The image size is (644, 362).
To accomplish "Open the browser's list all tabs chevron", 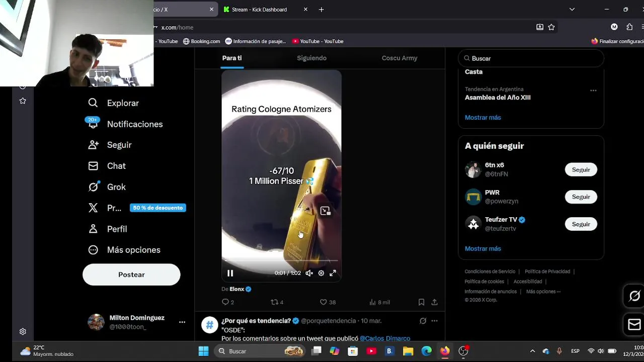I will (x=572, y=10).
